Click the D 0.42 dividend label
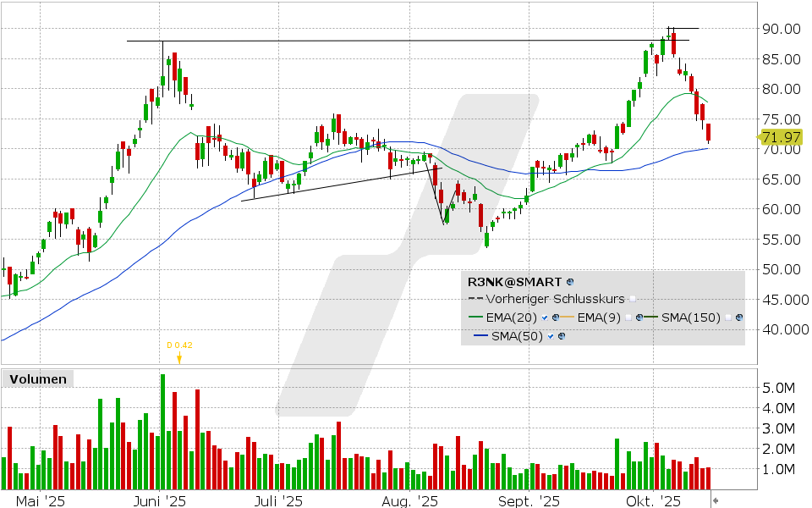 click(178, 345)
